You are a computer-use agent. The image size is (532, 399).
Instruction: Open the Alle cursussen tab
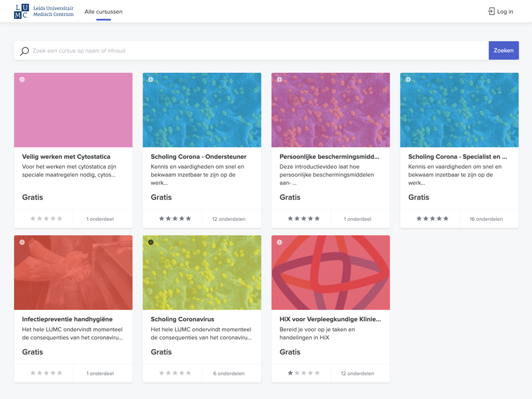pyautogui.click(x=103, y=12)
